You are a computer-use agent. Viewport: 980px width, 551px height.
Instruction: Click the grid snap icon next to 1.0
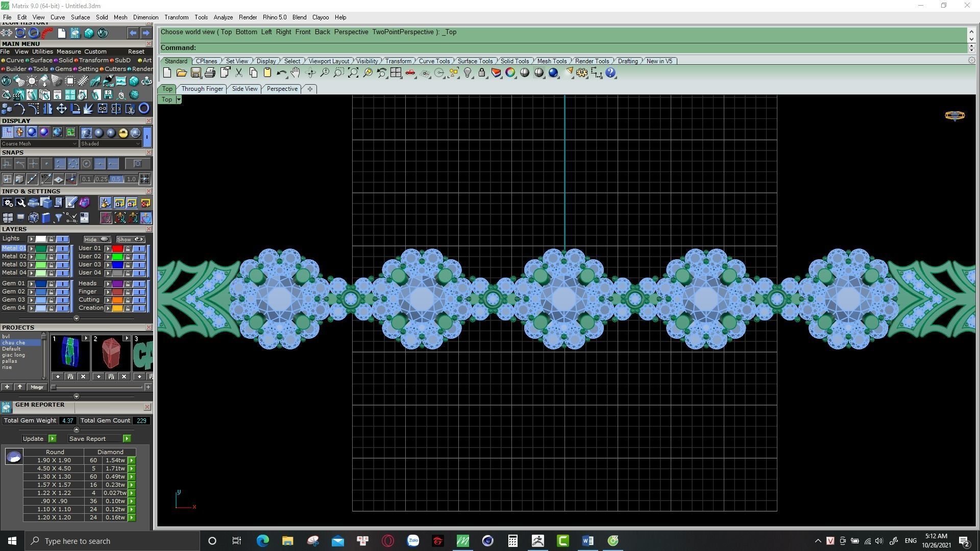pyautogui.click(x=144, y=179)
